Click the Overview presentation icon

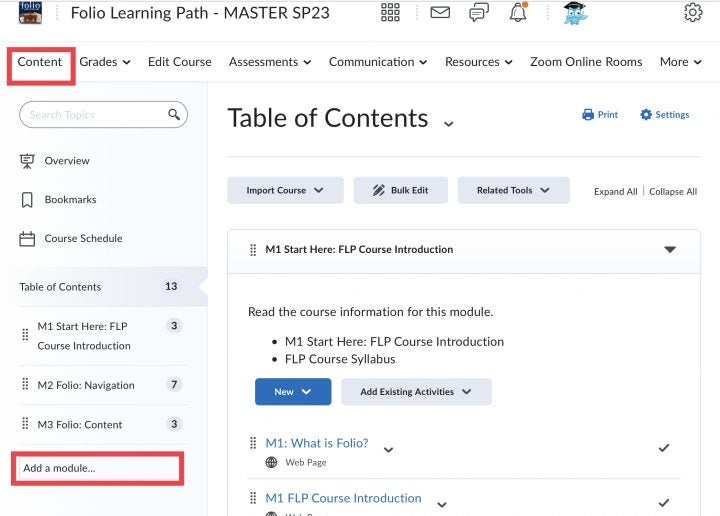27,161
